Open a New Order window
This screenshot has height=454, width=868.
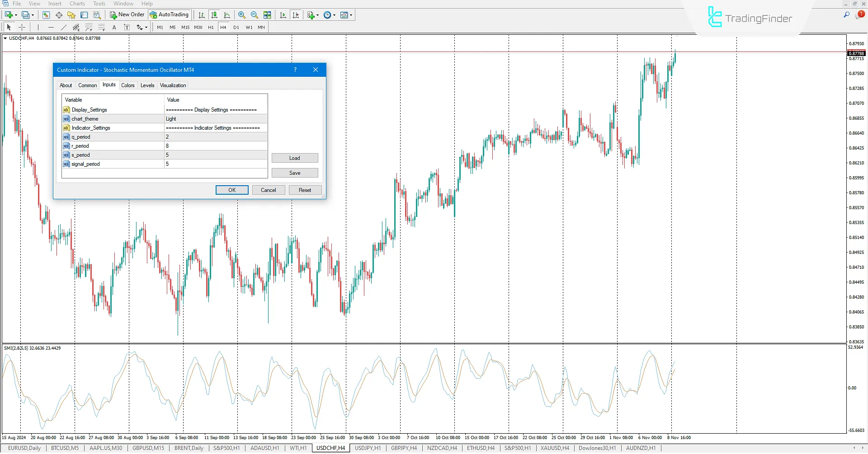127,14
